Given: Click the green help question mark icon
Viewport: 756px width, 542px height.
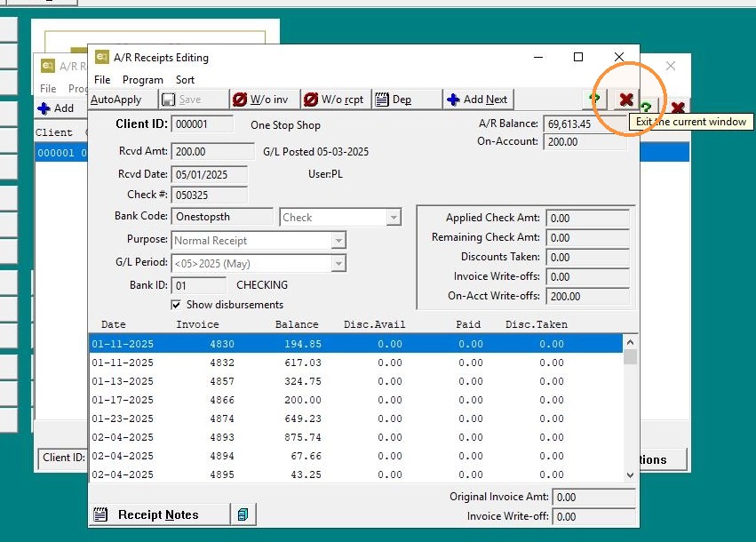Looking at the screenshot, I should pos(595,100).
